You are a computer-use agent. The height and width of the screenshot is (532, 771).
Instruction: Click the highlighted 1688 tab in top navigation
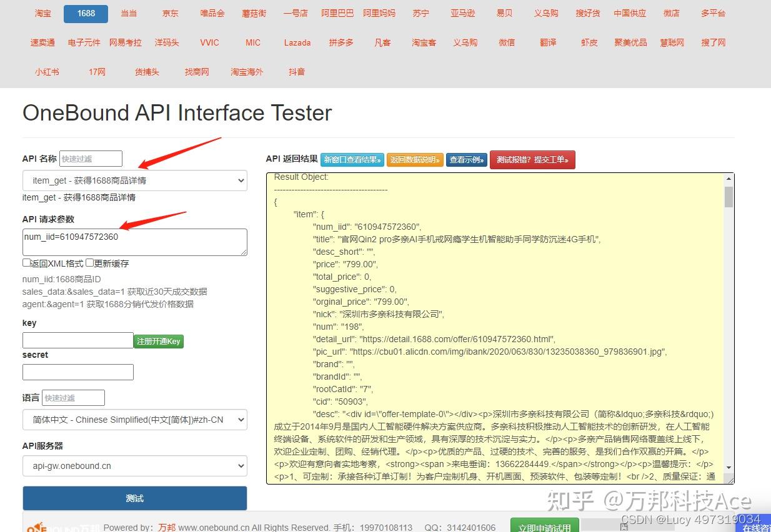[85, 13]
